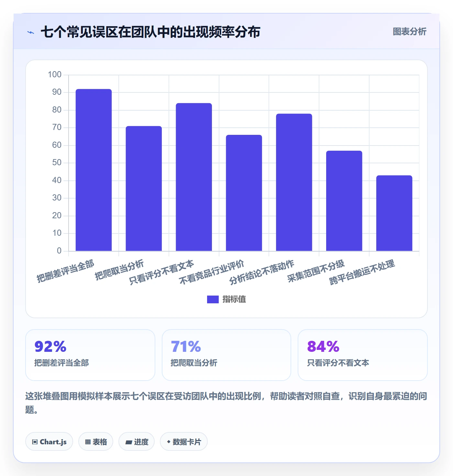Click the Chart.js tag

[49, 441]
